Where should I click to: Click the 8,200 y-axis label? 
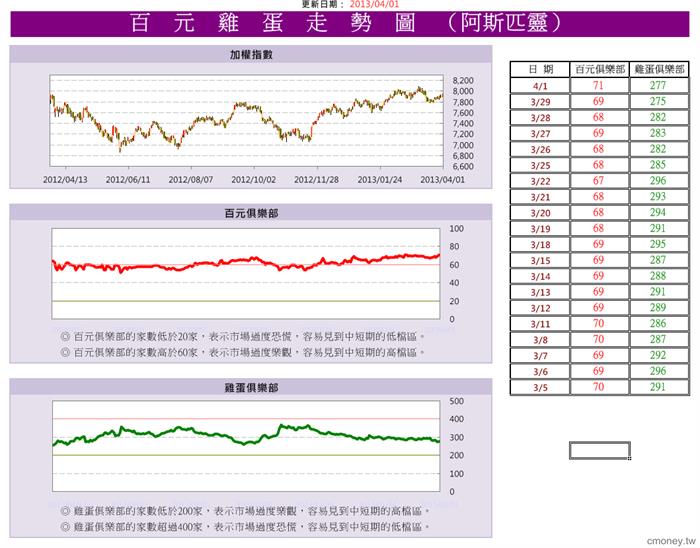click(463, 80)
